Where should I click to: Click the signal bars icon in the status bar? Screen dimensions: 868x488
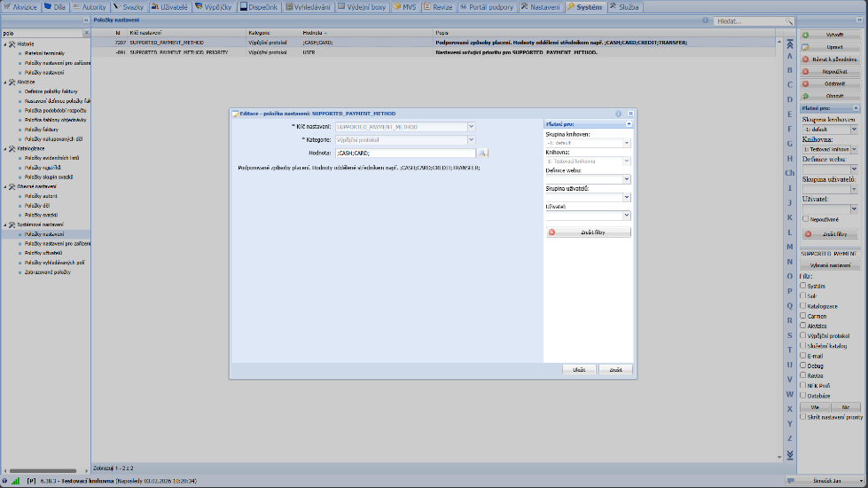16,480
